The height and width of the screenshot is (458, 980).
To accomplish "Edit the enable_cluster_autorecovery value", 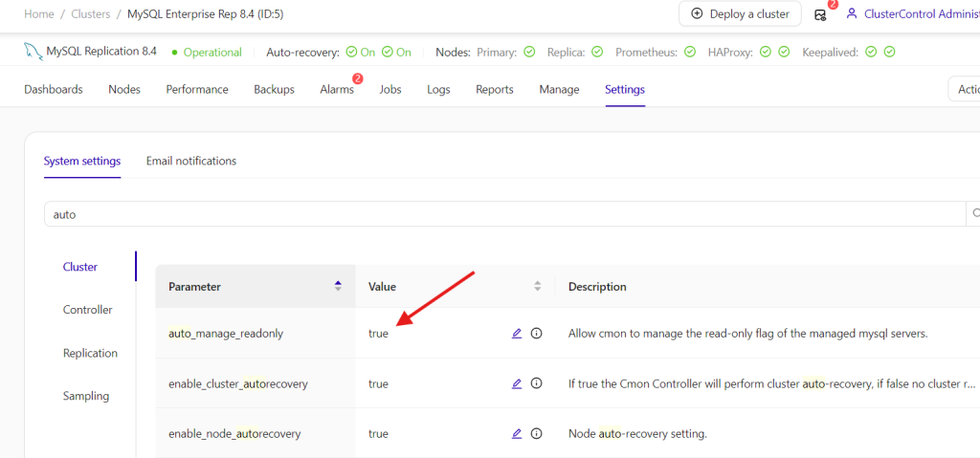I will coord(517,383).
